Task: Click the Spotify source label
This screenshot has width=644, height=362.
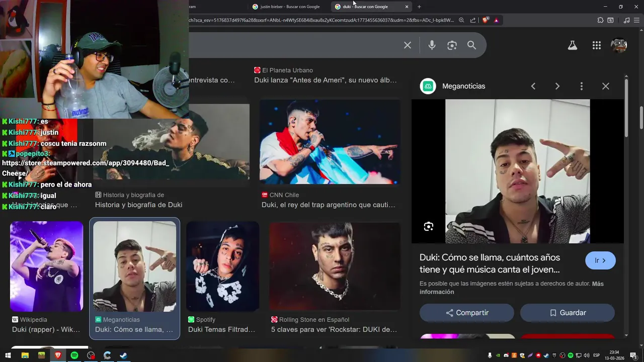Action: pos(202,319)
